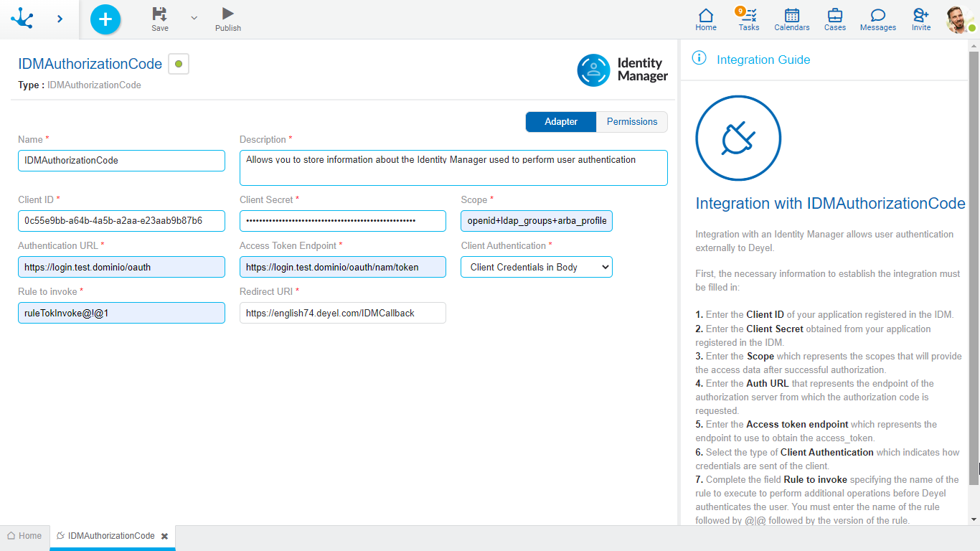Click the Invite user icon
Viewport: 980px width, 551px height.
[x=921, y=19]
